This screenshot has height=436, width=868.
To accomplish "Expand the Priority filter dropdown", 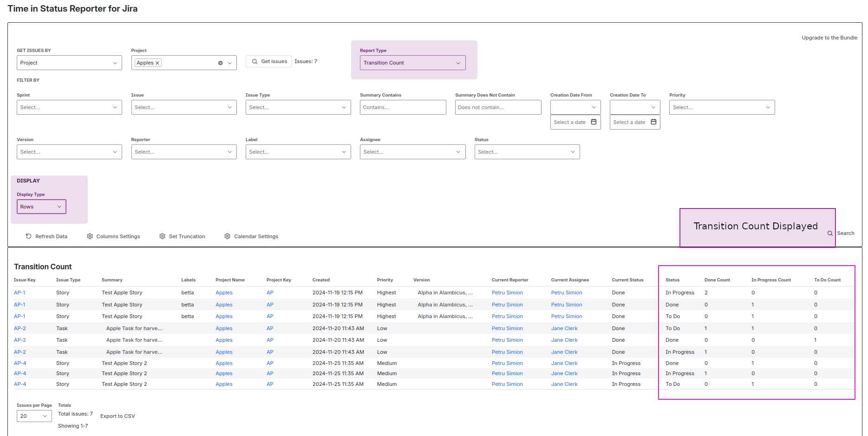I will (x=722, y=107).
